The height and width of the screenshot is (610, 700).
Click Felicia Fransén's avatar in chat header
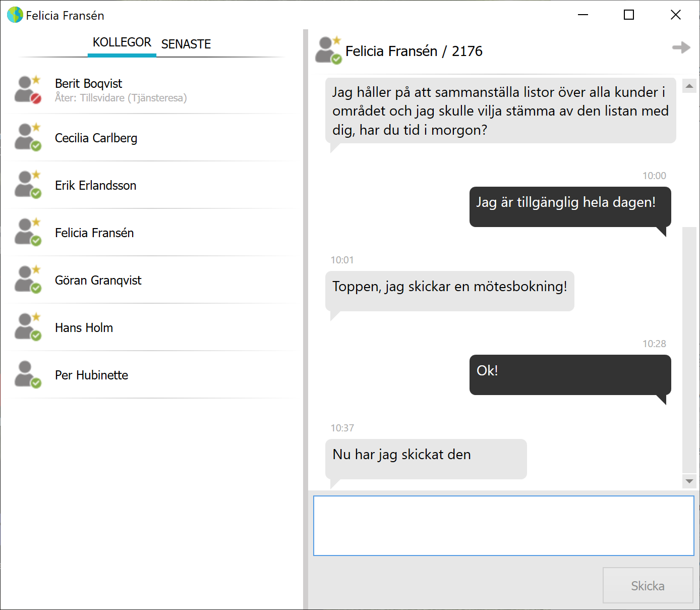328,50
